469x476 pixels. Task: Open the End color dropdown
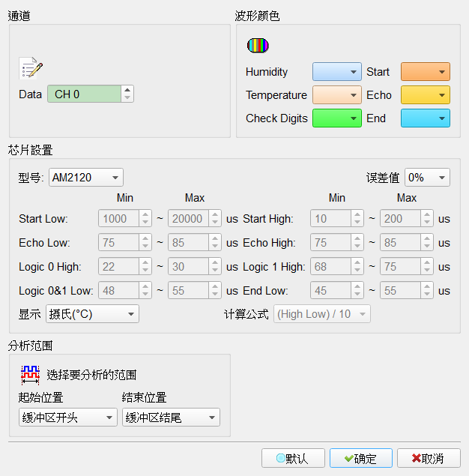coord(426,118)
